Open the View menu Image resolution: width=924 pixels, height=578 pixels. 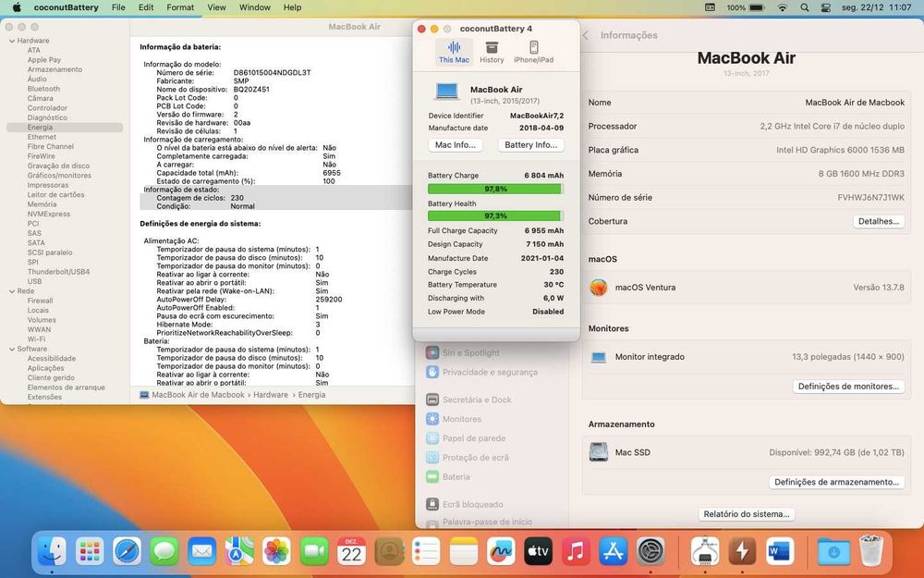pos(216,7)
